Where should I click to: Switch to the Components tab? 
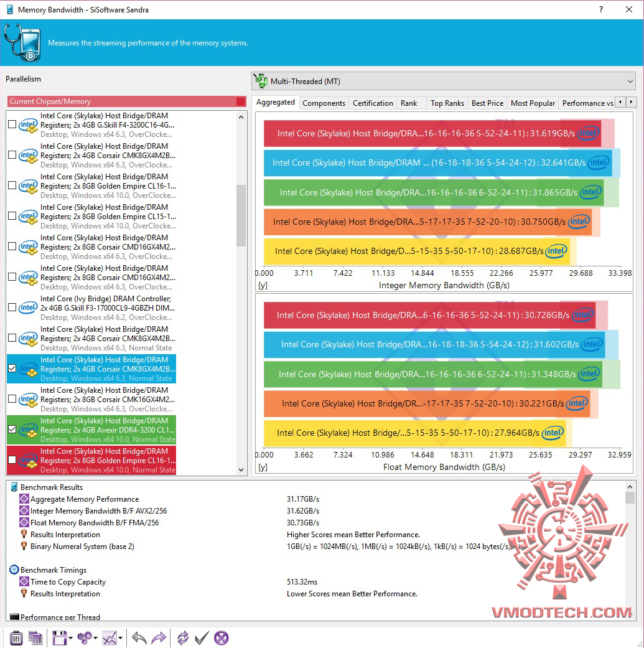pyautogui.click(x=324, y=103)
